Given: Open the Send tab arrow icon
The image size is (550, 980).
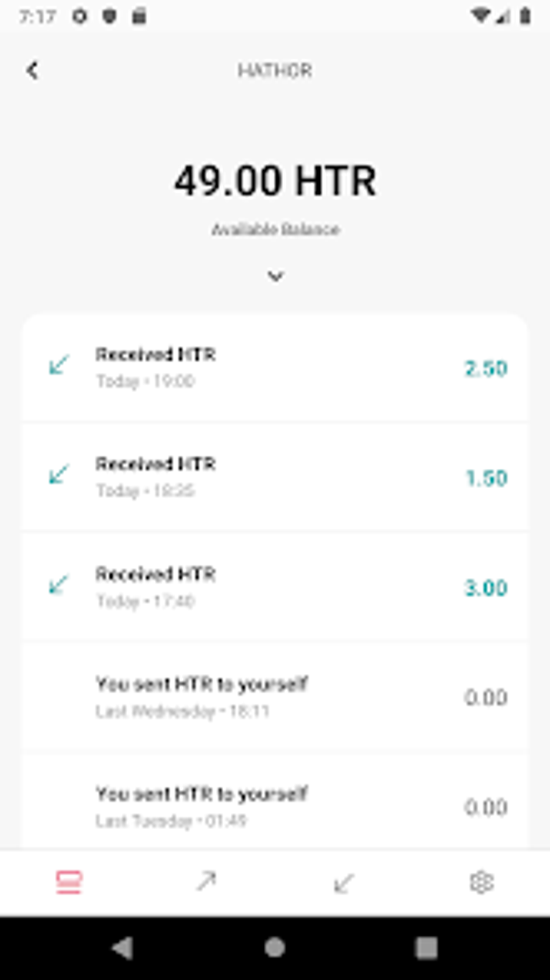Looking at the screenshot, I should pos(206,882).
